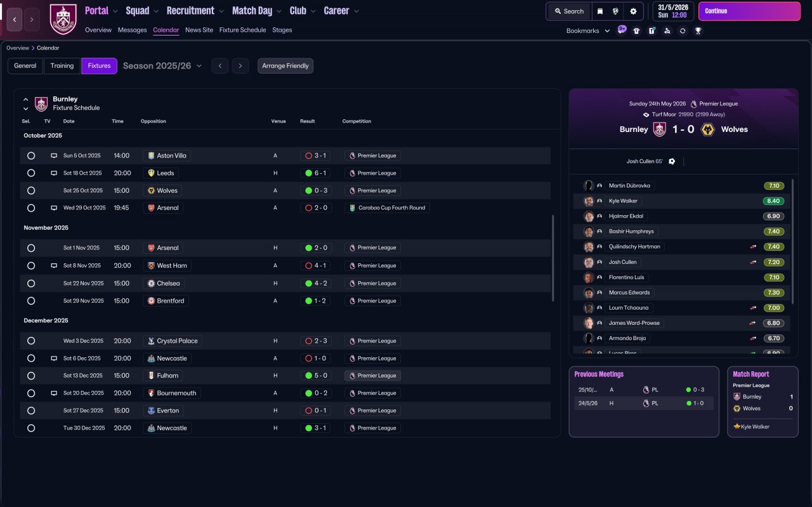The image size is (812, 507).
Task: Expand the Recruitment menu dropdown arrow
Action: click(221, 11)
